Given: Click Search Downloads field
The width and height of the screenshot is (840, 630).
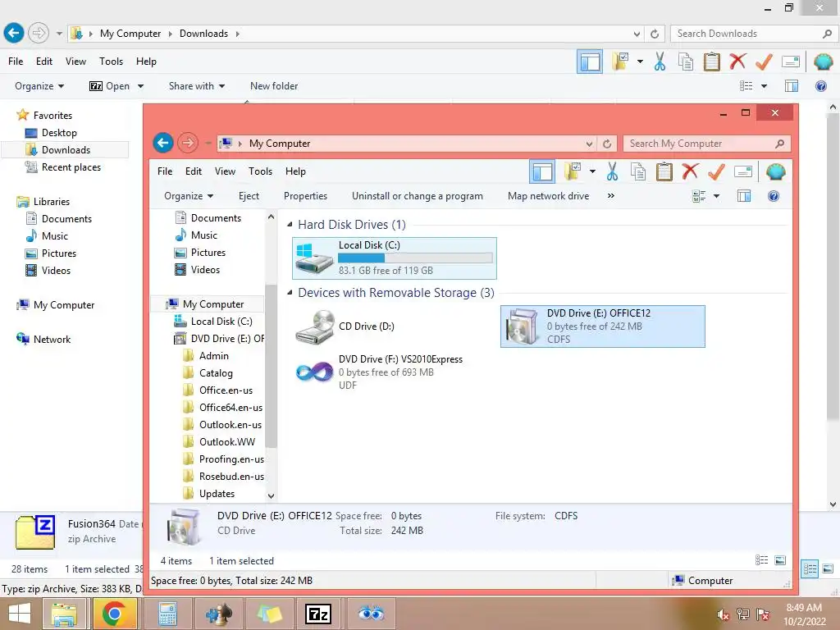Looking at the screenshot, I should click(x=748, y=34).
